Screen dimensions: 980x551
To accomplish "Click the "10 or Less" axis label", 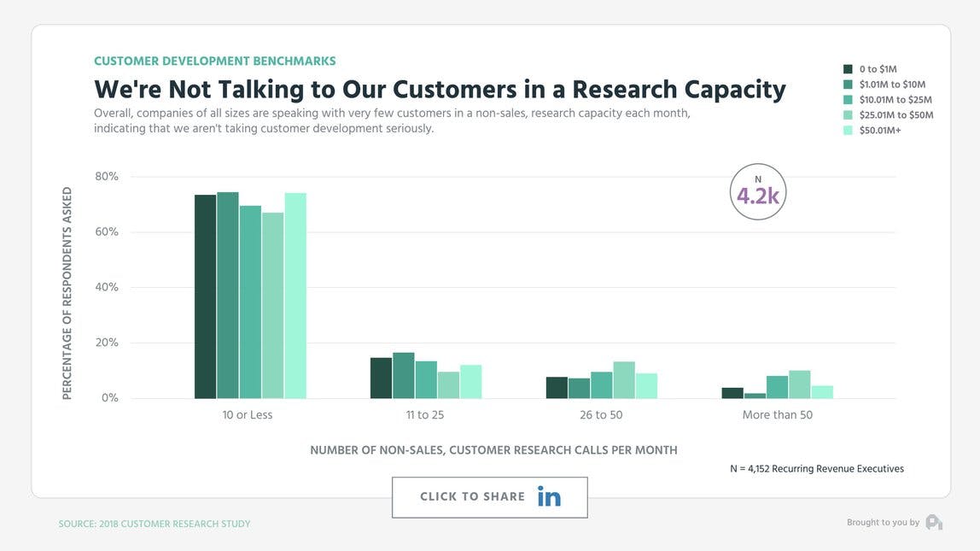I will (x=248, y=415).
